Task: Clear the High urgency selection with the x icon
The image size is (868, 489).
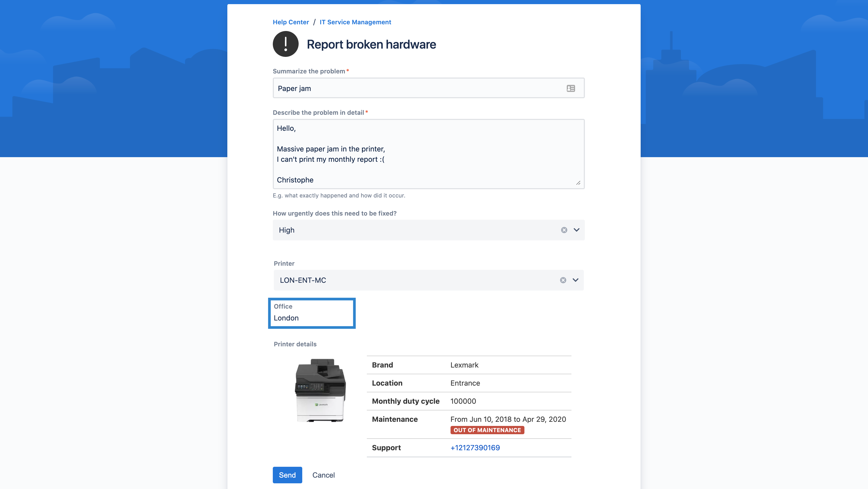Action: (x=564, y=230)
